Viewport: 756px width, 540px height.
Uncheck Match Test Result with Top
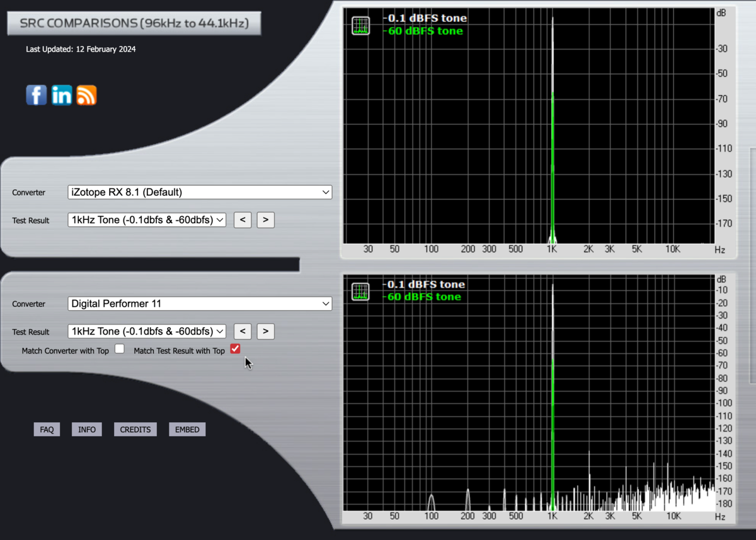pos(235,349)
